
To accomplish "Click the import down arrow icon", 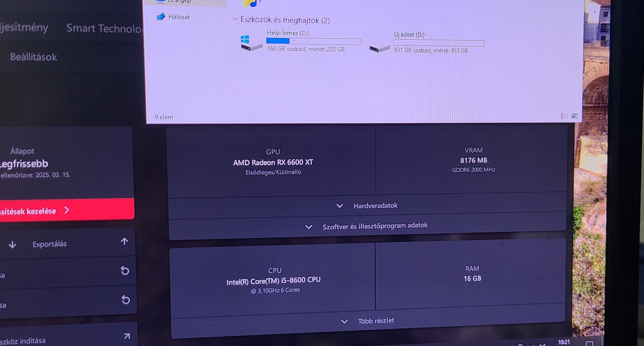I will pyautogui.click(x=13, y=244).
